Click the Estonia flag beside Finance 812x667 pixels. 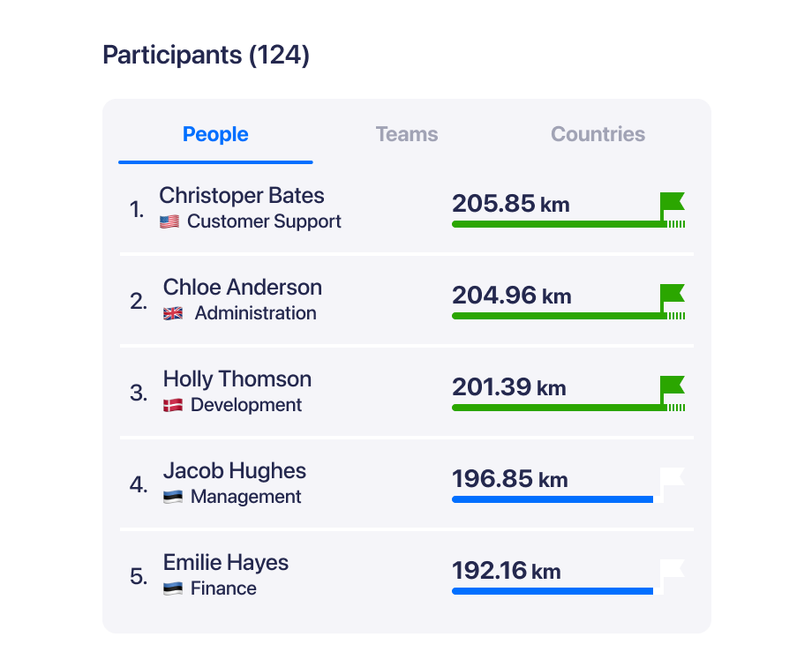(x=173, y=588)
